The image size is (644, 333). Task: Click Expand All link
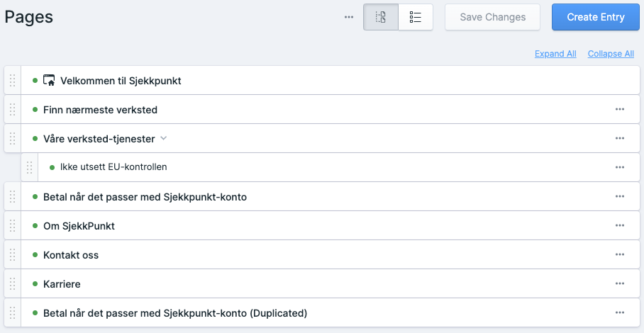tap(555, 54)
